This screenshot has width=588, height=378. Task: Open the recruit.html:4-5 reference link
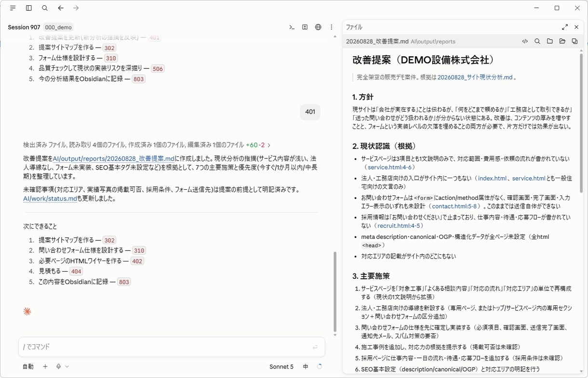400,225
